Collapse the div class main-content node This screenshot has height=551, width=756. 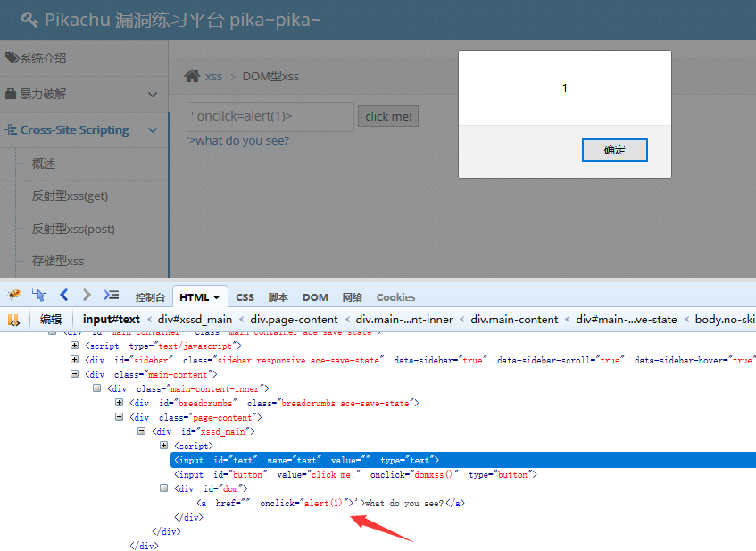coord(74,374)
